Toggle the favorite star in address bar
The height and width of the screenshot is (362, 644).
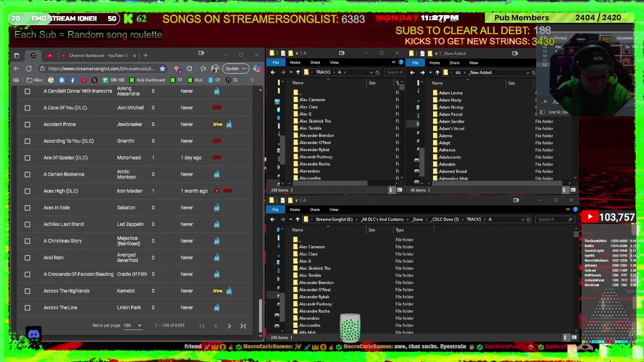pyautogui.click(x=162, y=68)
